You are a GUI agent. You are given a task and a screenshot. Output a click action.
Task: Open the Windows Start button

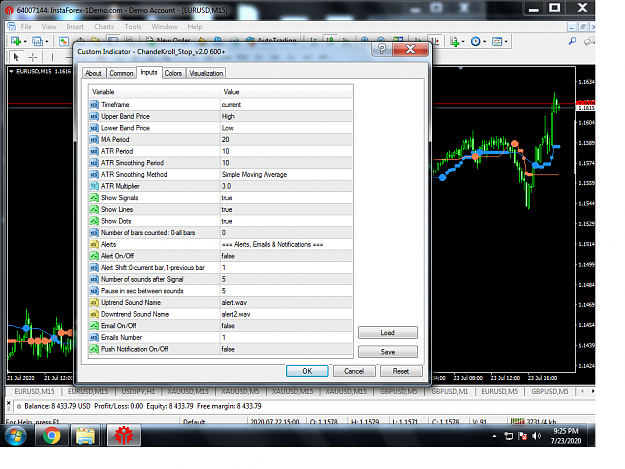(16, 436)
